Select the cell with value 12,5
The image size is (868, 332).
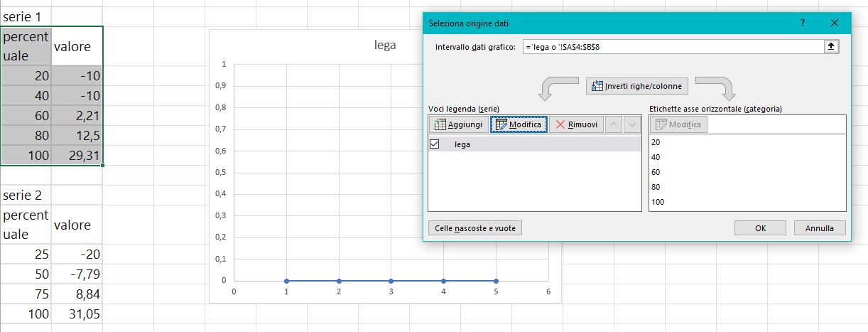[x=77, y=136]
